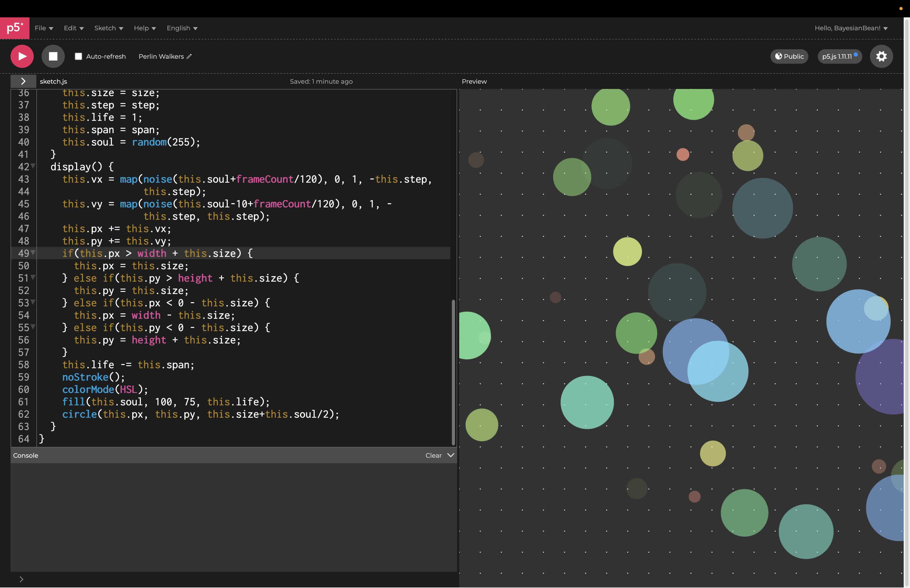Select the sketch.js tab
Screen dimensions: 910x588
click(53, 81)
